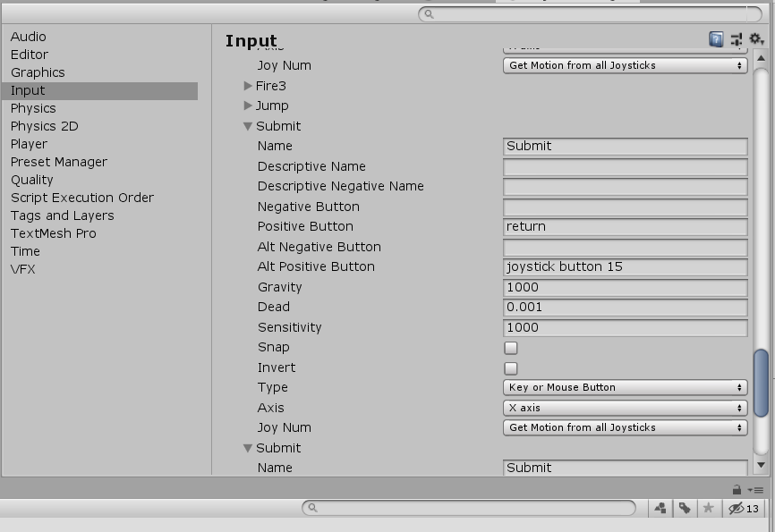This screenshot has width=775, height=532.
Task: Expand the Fire3 axis entry
Action: click(248, 86)
